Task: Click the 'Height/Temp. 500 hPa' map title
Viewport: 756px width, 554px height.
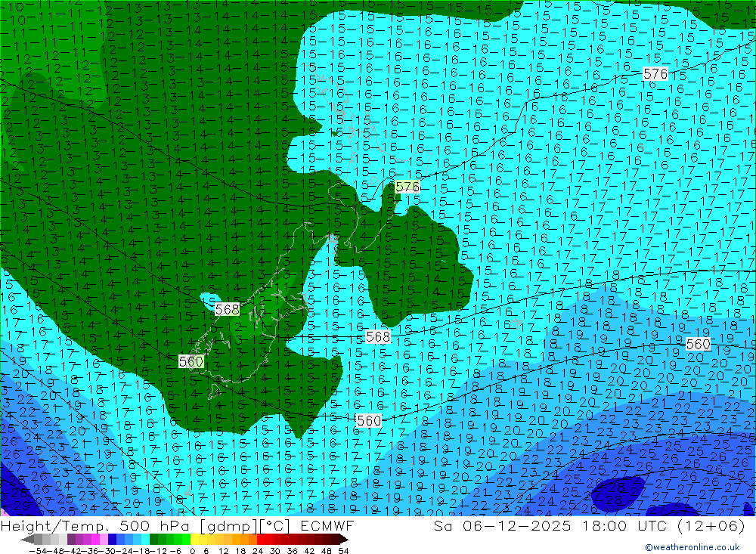Action: click(97, 525)
